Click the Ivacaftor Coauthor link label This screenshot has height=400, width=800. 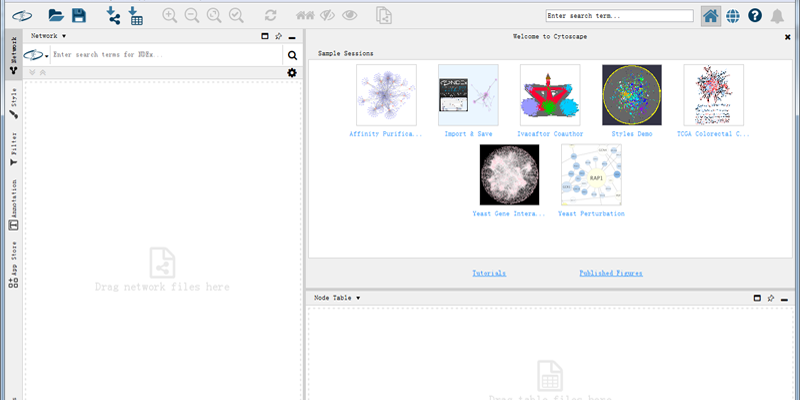click(x=550, y=134)
